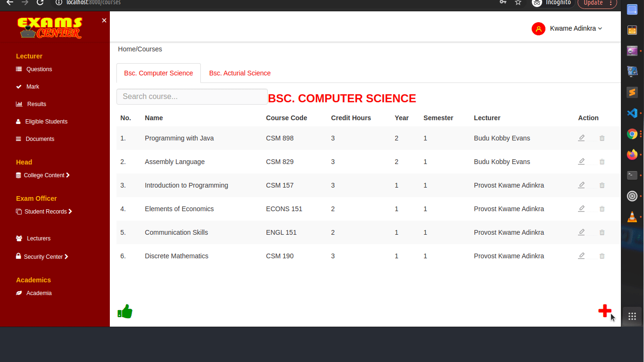This screenshot has width=644, height=362.
Task: Switch to Bsc. Computer Science tab
Action: pyautogui.click(x=158, y=73)
